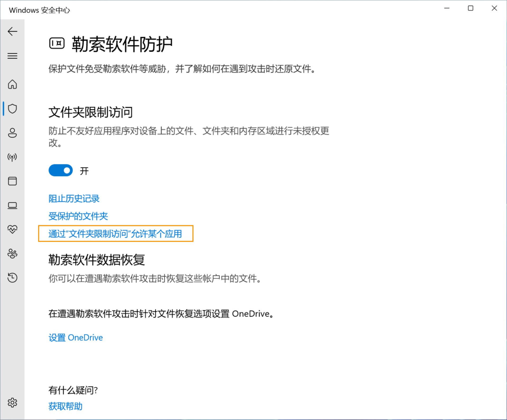The height and width of the screenshot is (420, 507).
Task: Open Family options icon
Action: 12,254
